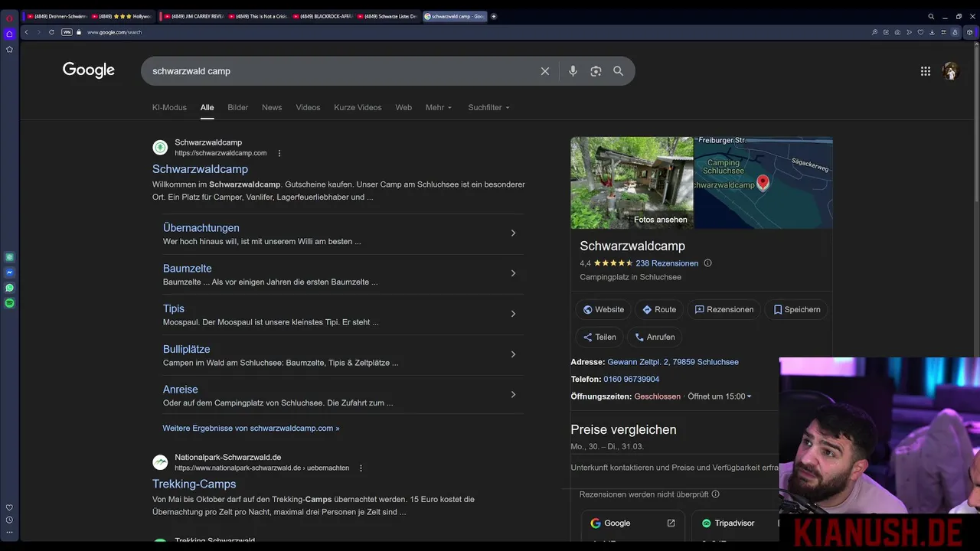Switch to Videos results tab
980x551 pixels.
point(309,107)
